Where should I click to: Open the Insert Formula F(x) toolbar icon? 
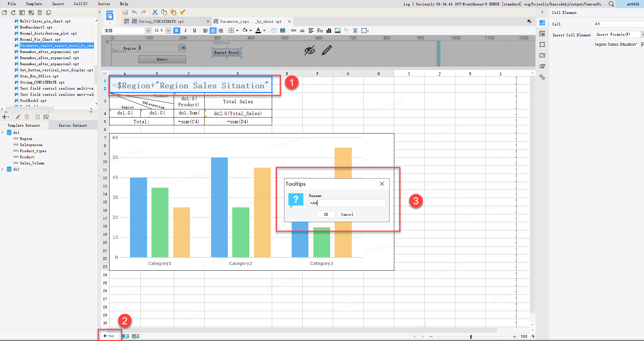[x=319, y=30]
